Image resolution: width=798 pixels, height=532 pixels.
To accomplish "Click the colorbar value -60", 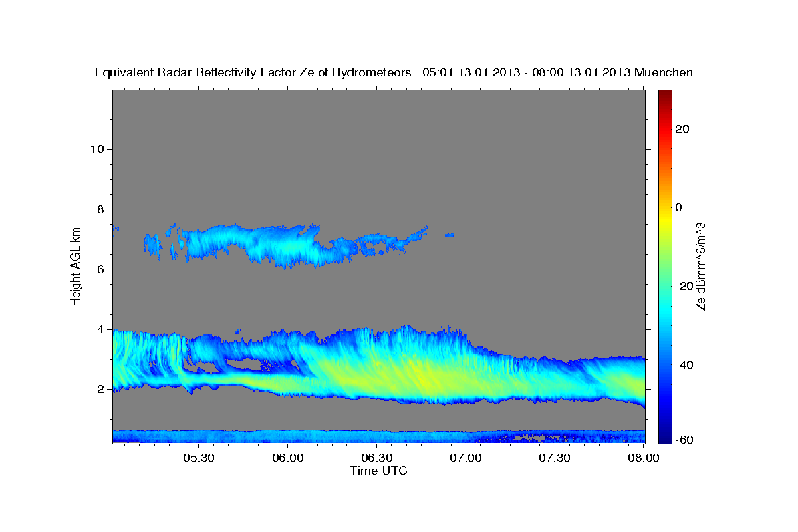I will 684,440.
